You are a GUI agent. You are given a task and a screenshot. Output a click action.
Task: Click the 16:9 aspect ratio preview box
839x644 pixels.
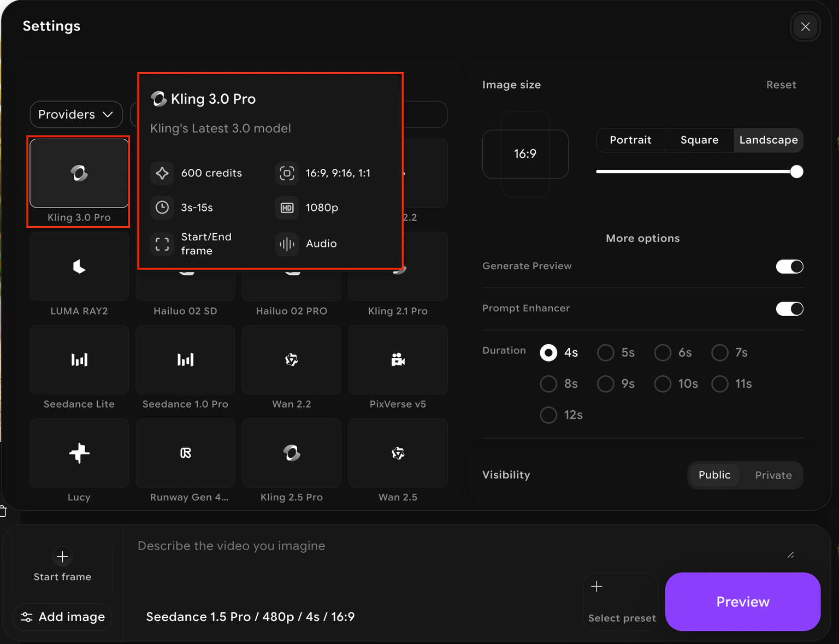[x=525, y=154]
